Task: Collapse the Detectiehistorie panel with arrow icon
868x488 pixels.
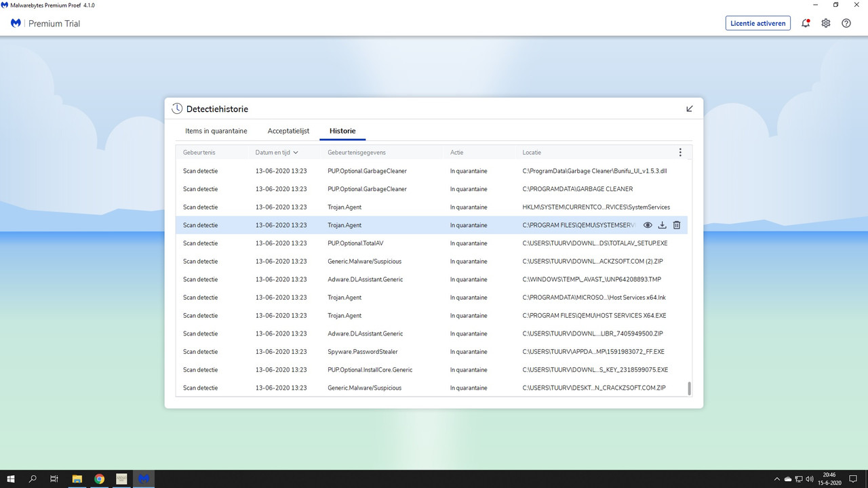Action: pos(690,108)
